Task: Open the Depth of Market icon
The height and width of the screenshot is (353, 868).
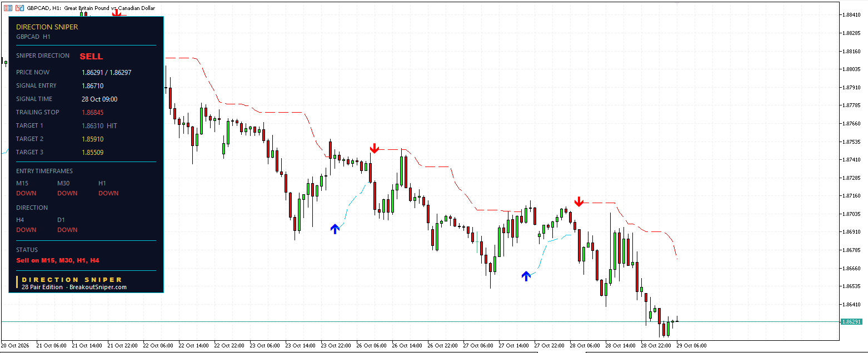Action: 8,8
